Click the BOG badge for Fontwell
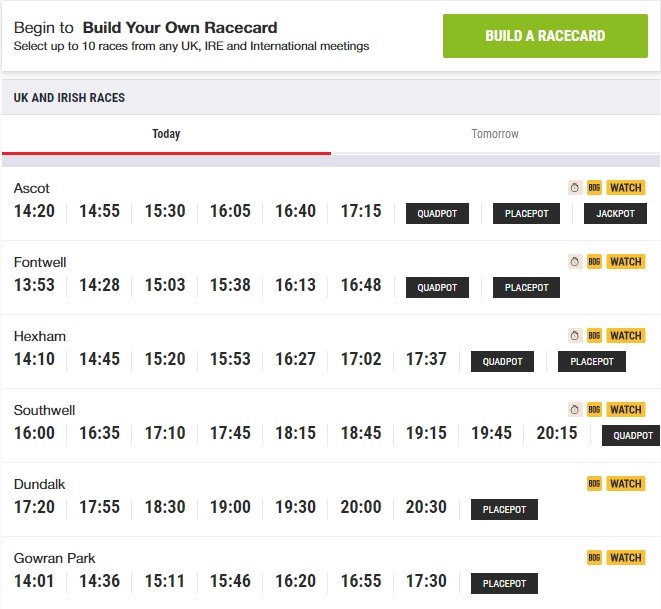 pos(594,262)
